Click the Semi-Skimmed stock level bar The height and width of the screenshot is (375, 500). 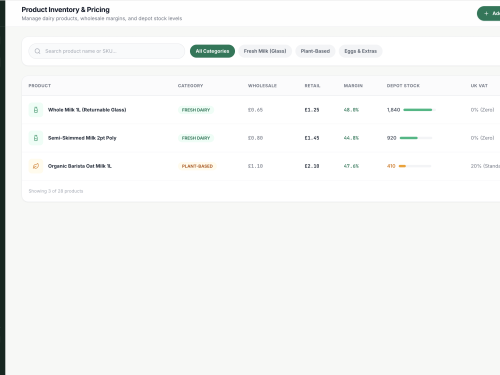pyautogui.click(x=416, y=138)
